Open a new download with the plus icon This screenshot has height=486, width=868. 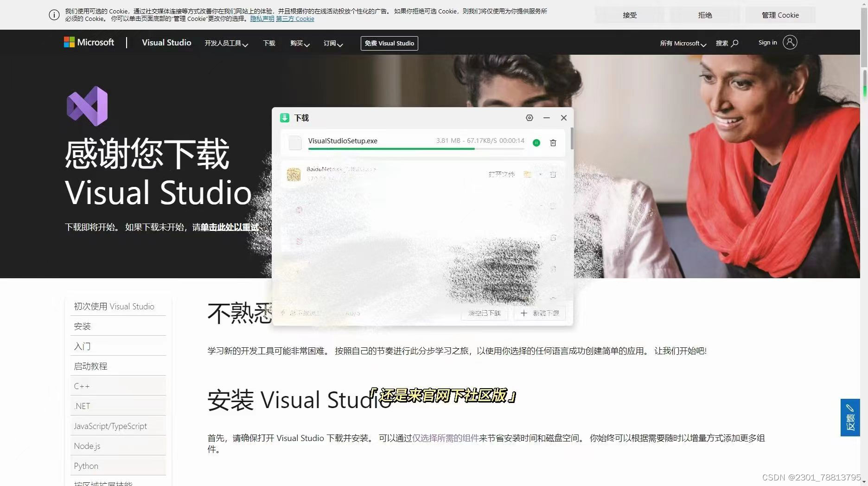tap(539, 313)
